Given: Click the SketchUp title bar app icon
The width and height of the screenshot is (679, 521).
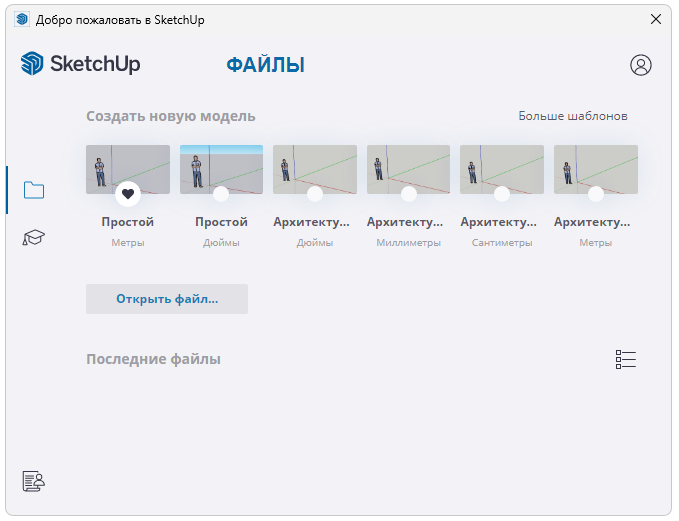Looking at the screenshot, I should (22, 19).
